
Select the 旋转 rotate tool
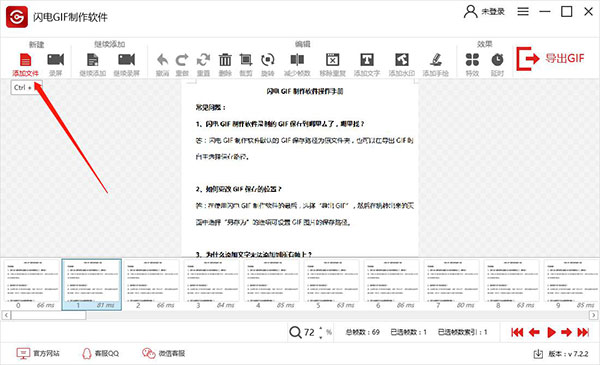click(267, 60)
